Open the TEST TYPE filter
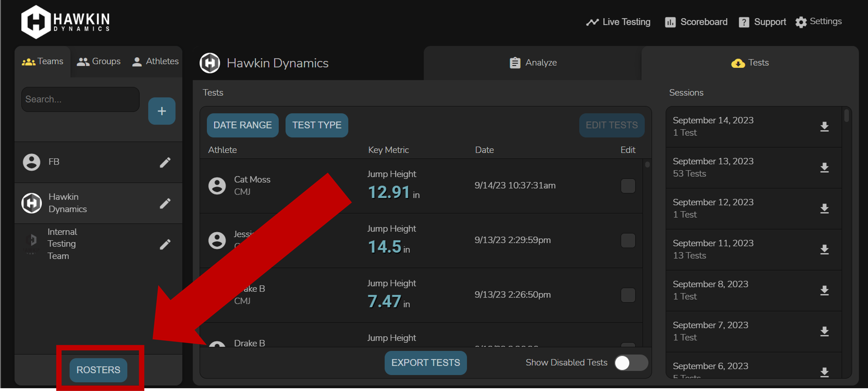 pyautogui.click(x=316, y=125)
